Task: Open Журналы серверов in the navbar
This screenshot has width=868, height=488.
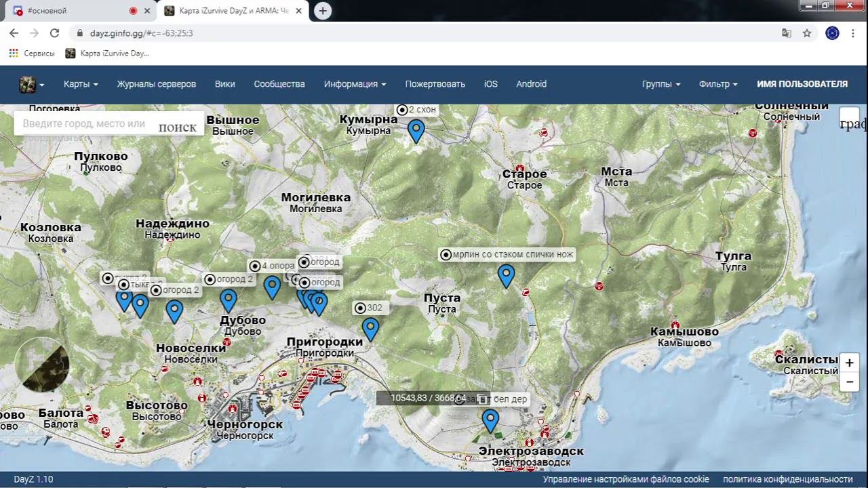Action: tap(157, 84)
